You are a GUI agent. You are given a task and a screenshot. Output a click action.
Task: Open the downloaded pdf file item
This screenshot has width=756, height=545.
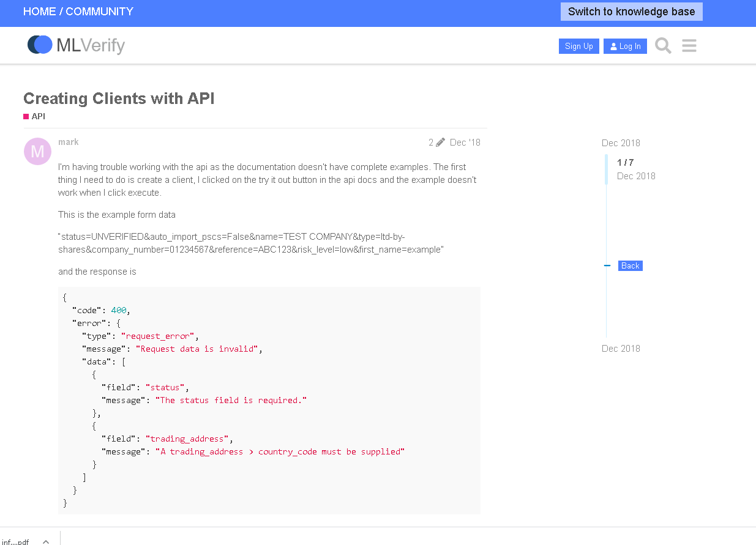point(16,541)
